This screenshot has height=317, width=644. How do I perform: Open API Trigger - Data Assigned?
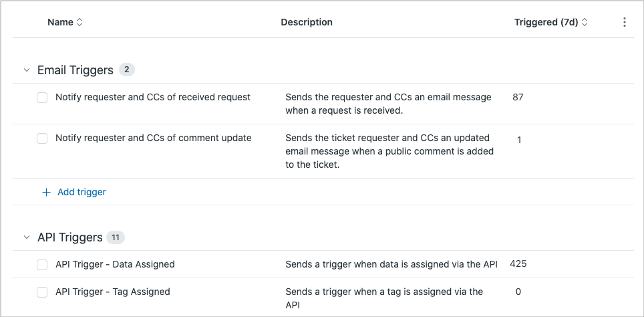115,264
